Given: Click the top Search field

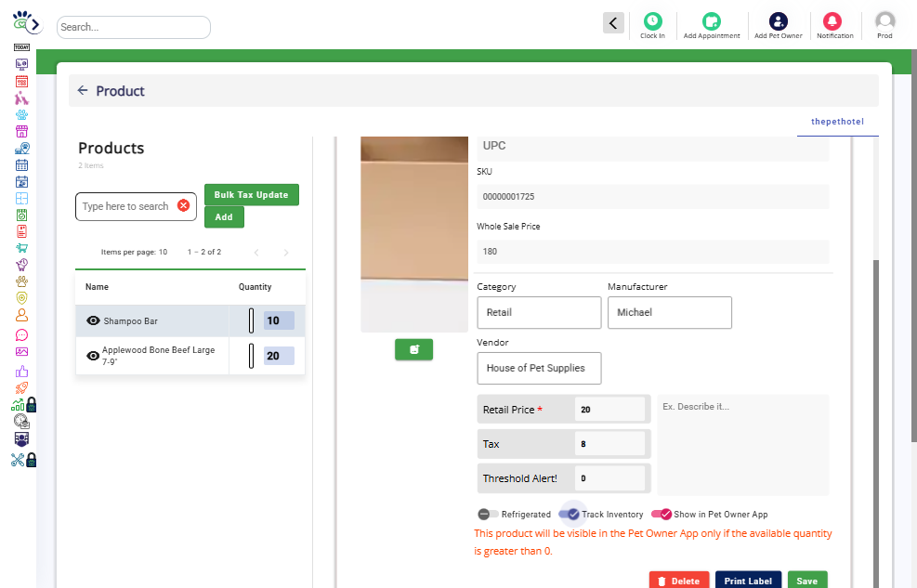Looking at the screenshot, I should [134, 27].
